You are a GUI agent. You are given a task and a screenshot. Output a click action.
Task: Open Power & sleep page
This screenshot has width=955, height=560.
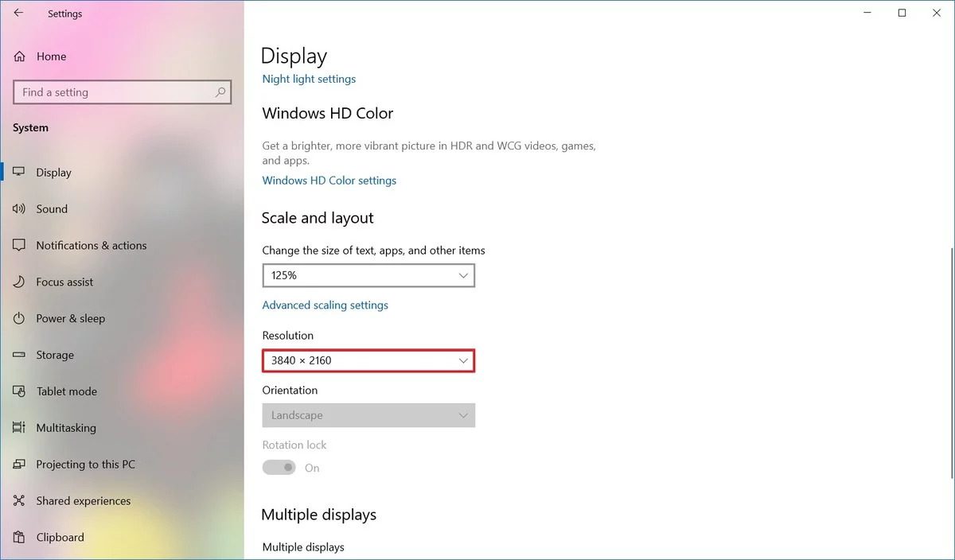pyautogui.click(x=122, y=318)
